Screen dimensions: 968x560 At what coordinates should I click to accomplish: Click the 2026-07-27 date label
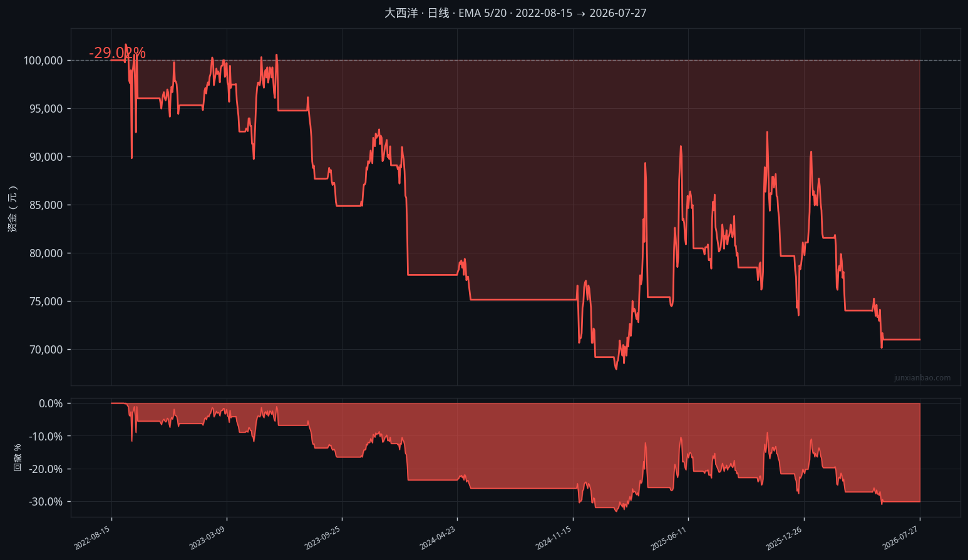point(900,538)
